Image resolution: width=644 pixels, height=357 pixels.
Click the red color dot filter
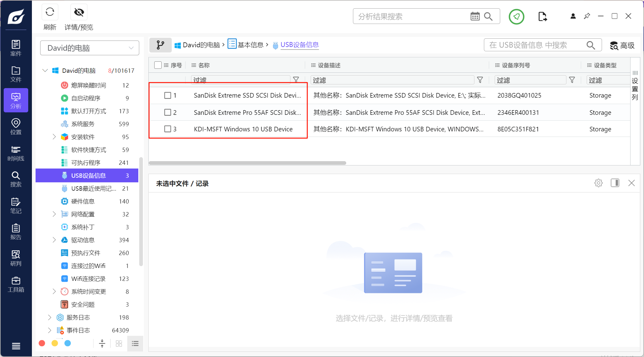click(x=42, y=343)
